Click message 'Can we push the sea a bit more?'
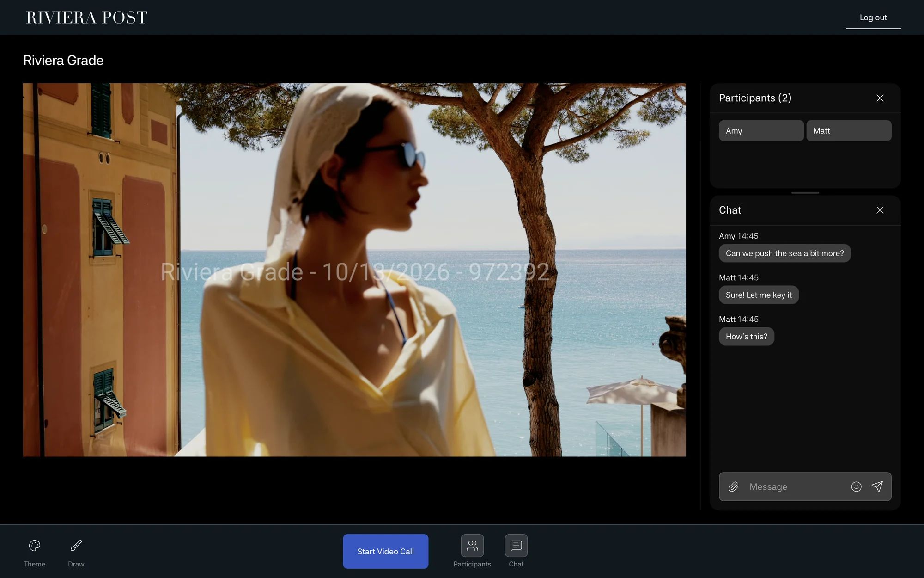The width and height of the screenshot is (924, 578). [784, 253]
